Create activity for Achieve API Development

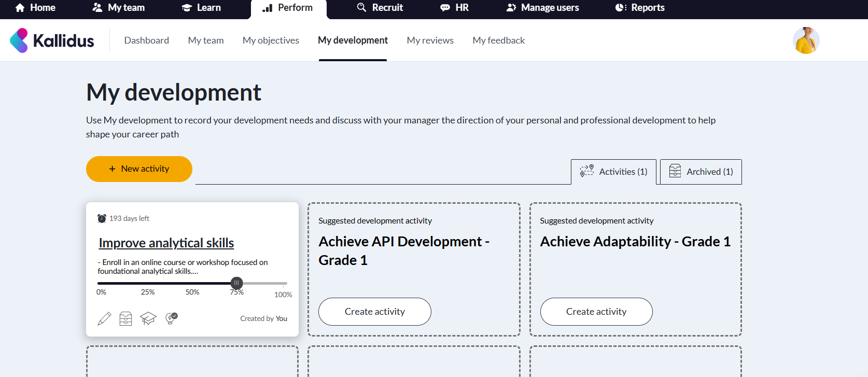[x=374, y=312]
